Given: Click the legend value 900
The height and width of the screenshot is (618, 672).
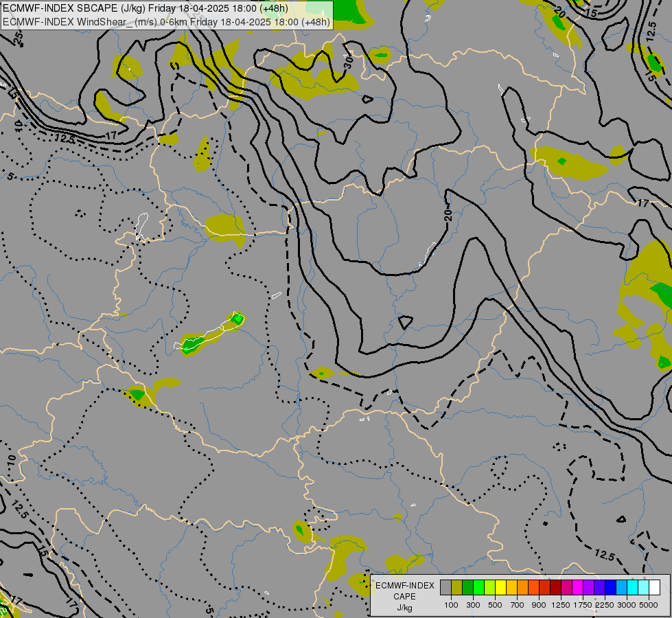Looking at the screenshot, I should [x=539, y=605].
